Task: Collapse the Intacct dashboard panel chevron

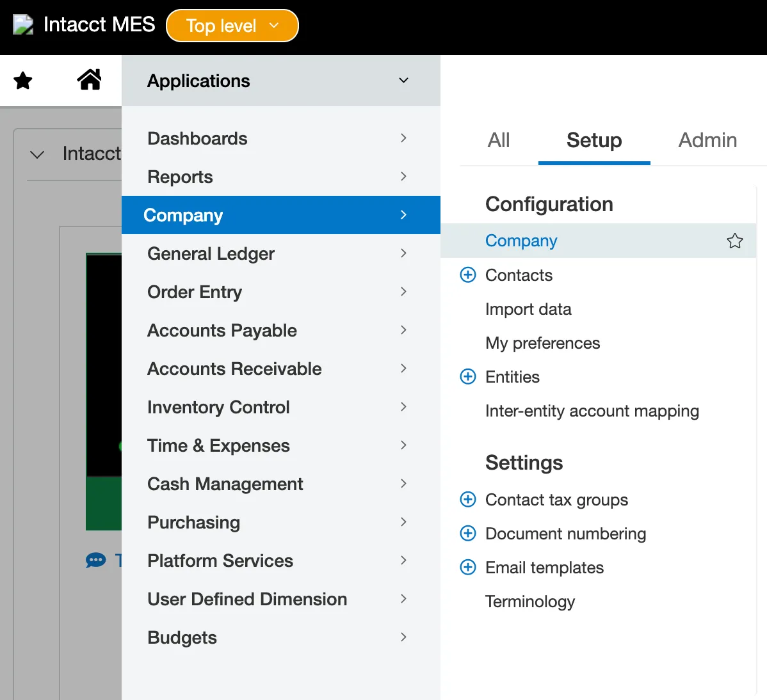Action: [x=38, y=154]
